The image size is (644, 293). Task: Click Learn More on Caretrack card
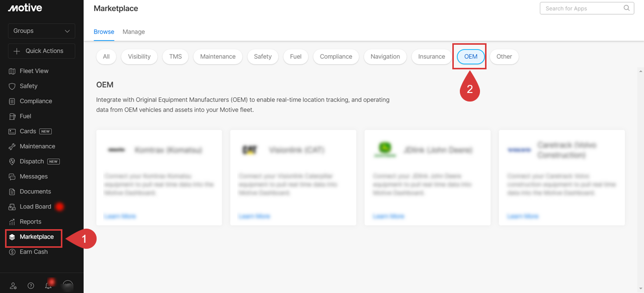click(523, 216)
